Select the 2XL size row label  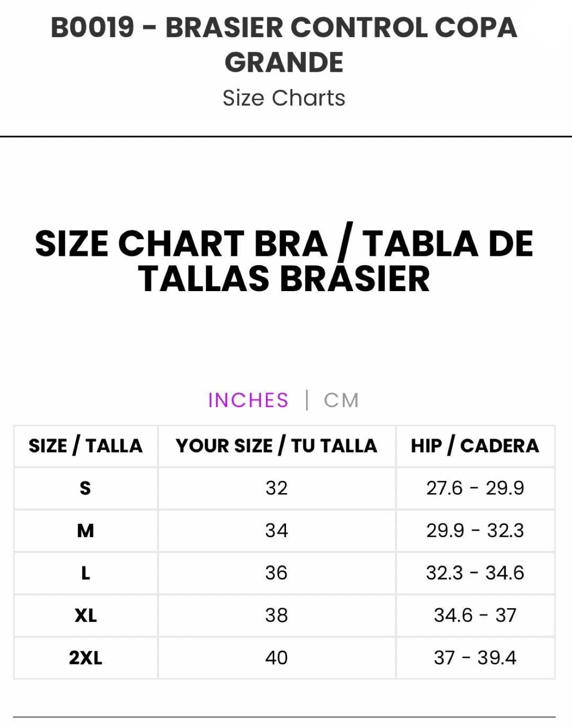pyautogui.click(x=86, y=658)
